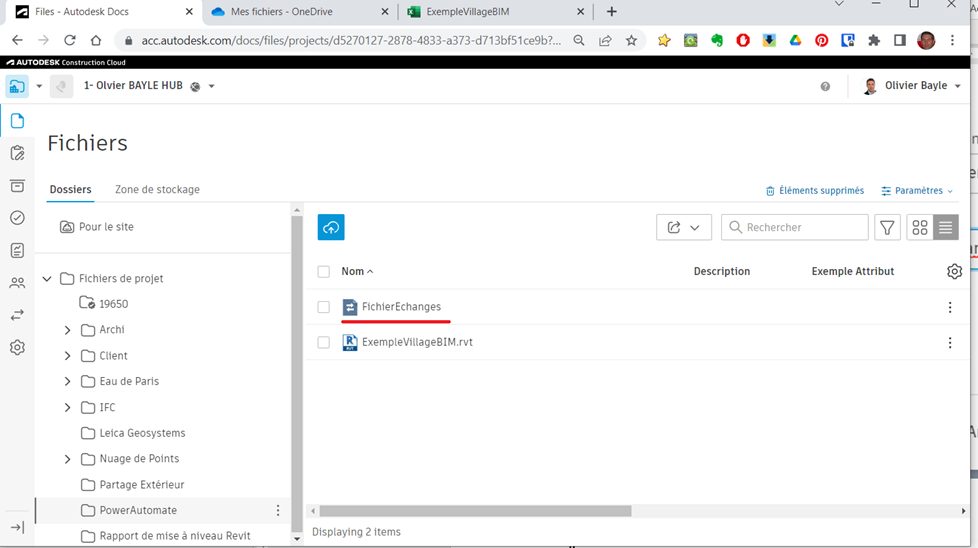Viewport: 978px width, 548px height.
Task: Select the Zone de stockage tab
Action: pos(157,190)
